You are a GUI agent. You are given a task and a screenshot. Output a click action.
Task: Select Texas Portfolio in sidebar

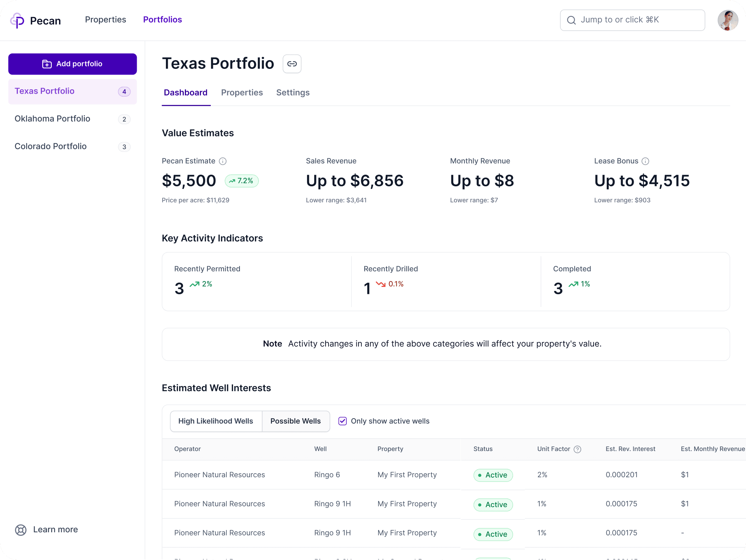[73, 92]
